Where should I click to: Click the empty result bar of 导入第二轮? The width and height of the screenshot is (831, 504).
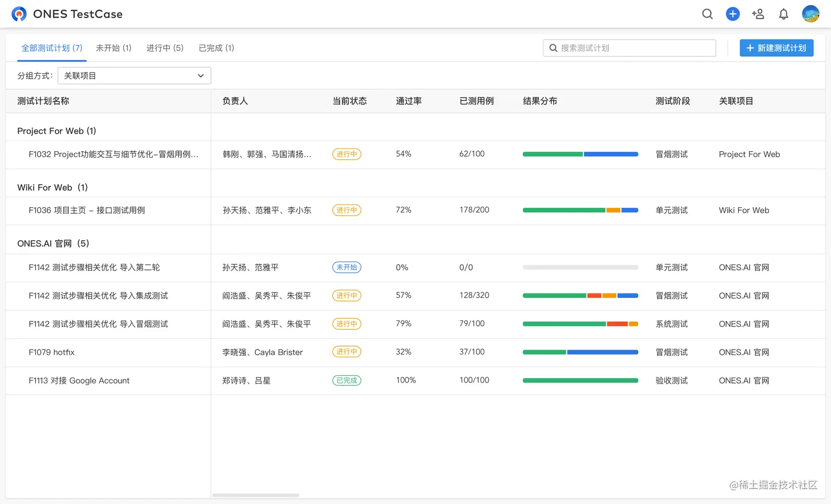(x=580, y=268)
